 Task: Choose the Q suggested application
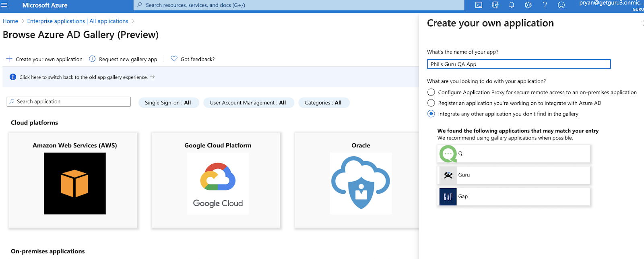[x=514, y=153]
